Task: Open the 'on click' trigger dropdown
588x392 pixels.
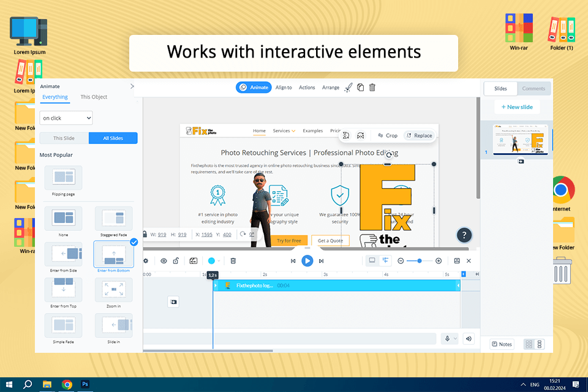Action: [66, 118]
